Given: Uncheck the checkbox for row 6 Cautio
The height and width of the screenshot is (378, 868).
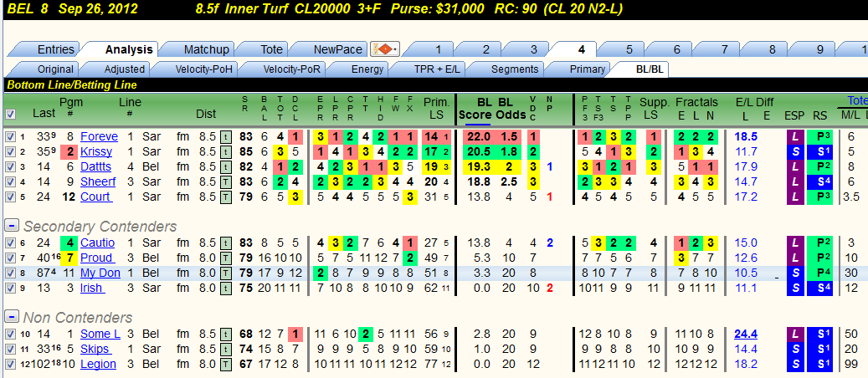Looking at the screenshot, I should [x=10, y=243].
